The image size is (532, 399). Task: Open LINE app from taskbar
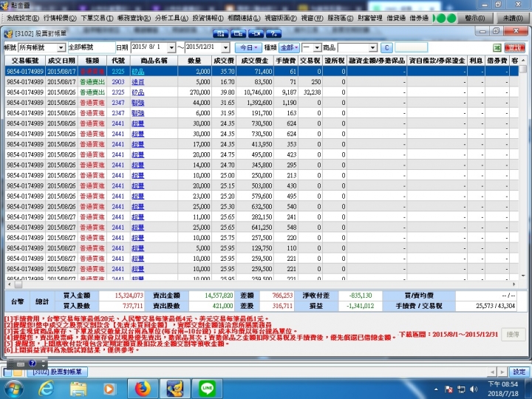tap(208, 388)
